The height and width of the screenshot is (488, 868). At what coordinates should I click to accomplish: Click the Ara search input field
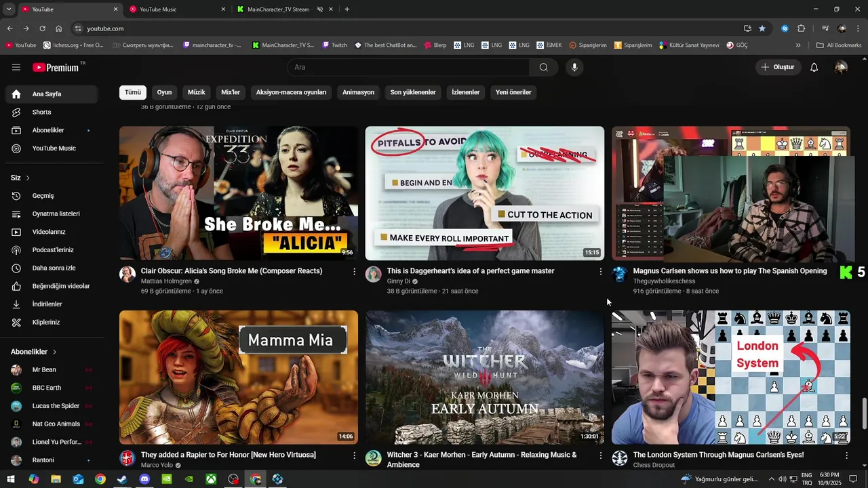point(408,67)
